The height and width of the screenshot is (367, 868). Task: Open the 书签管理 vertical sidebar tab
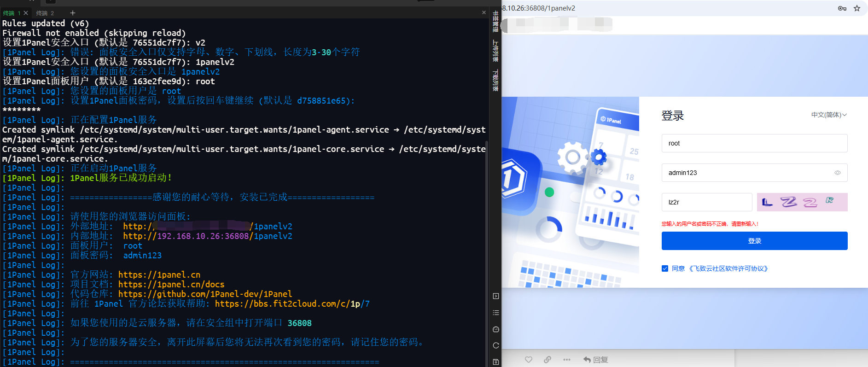click(495, 21)
